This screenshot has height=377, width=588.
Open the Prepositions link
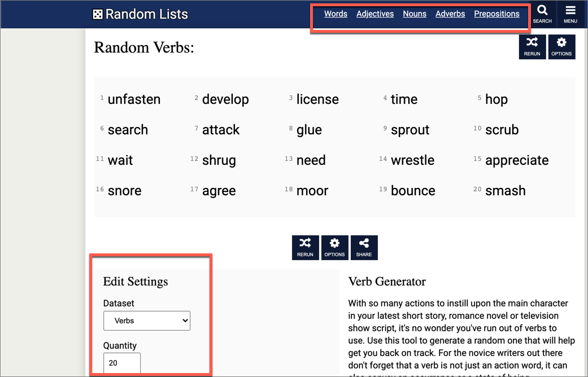(496, 14)
